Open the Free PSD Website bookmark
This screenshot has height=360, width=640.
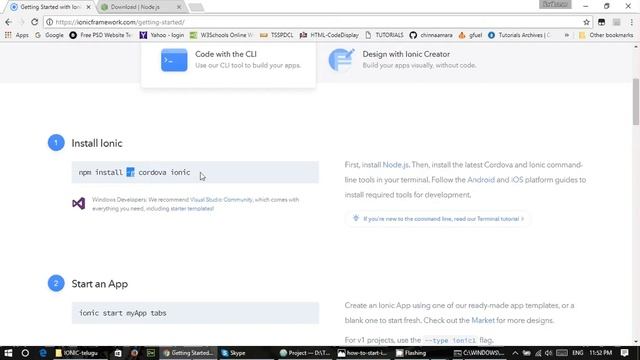tap(100, 35)
